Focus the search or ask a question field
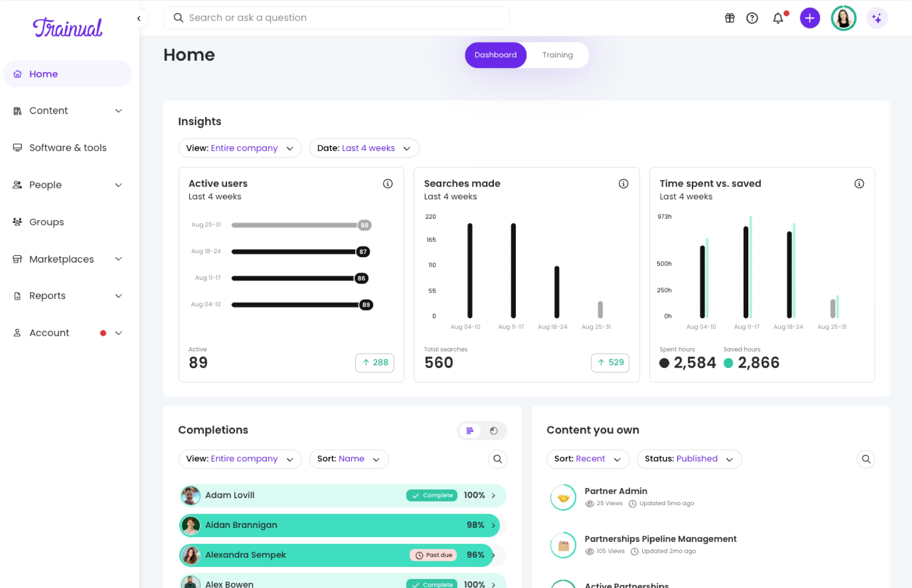 coord(336,18)
